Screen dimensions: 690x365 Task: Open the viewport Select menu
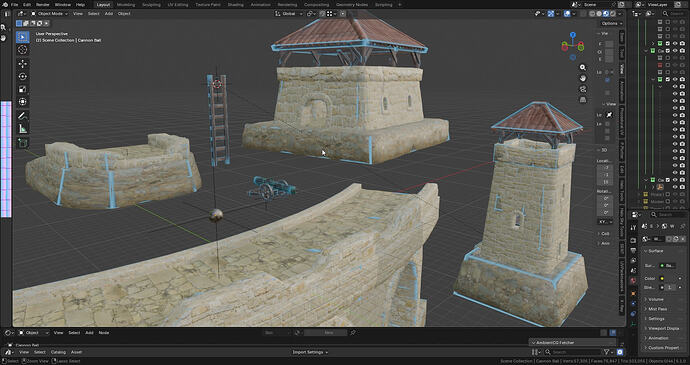point(94,14)
